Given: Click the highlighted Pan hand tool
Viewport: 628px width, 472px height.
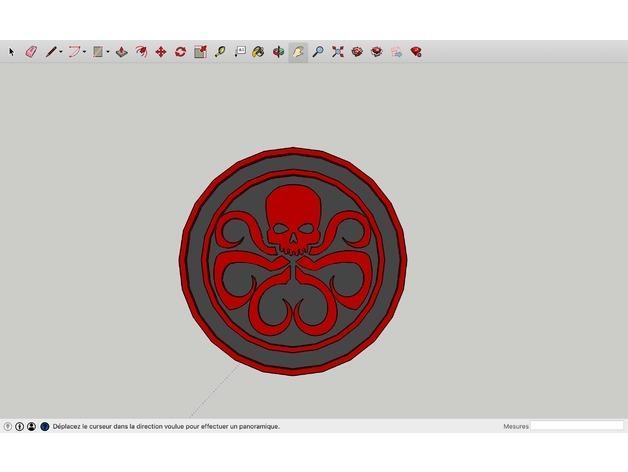Looking at the screenshot, I should 298,52.
